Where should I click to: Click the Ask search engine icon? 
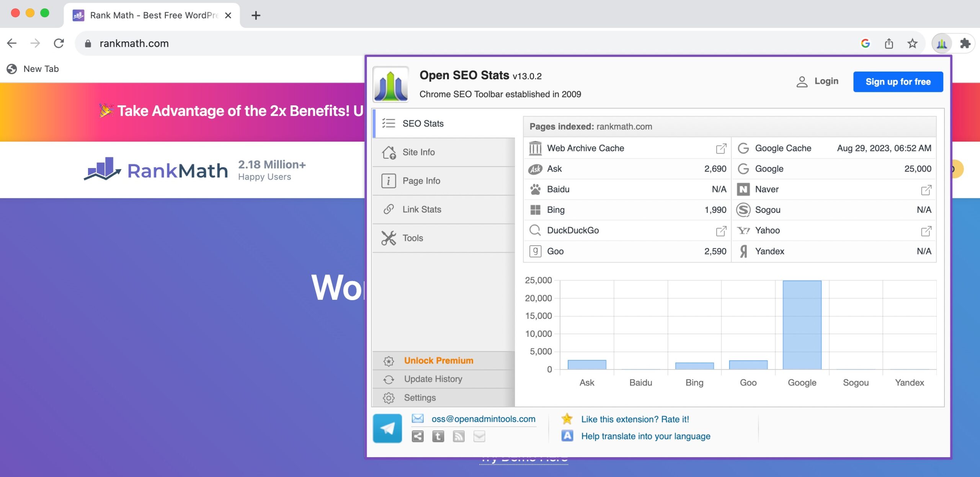click(535, 169)
